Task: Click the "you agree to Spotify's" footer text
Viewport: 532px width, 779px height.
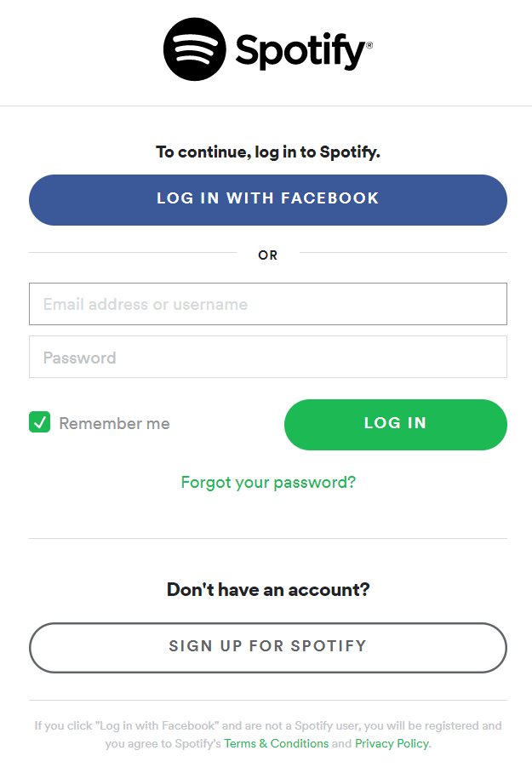Action: pyautogui.click(x=163, y=743)
